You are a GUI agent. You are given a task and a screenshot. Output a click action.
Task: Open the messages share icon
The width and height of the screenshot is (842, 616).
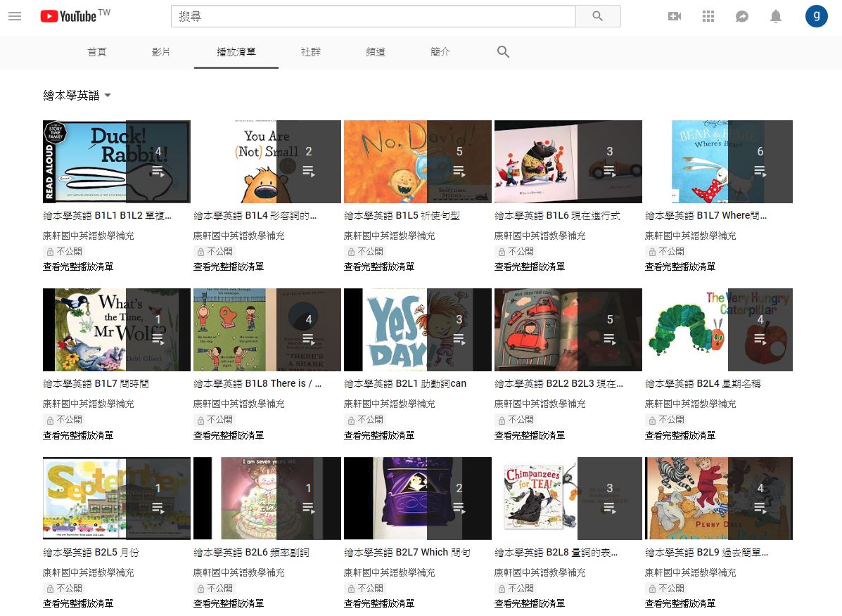(742, 16)
